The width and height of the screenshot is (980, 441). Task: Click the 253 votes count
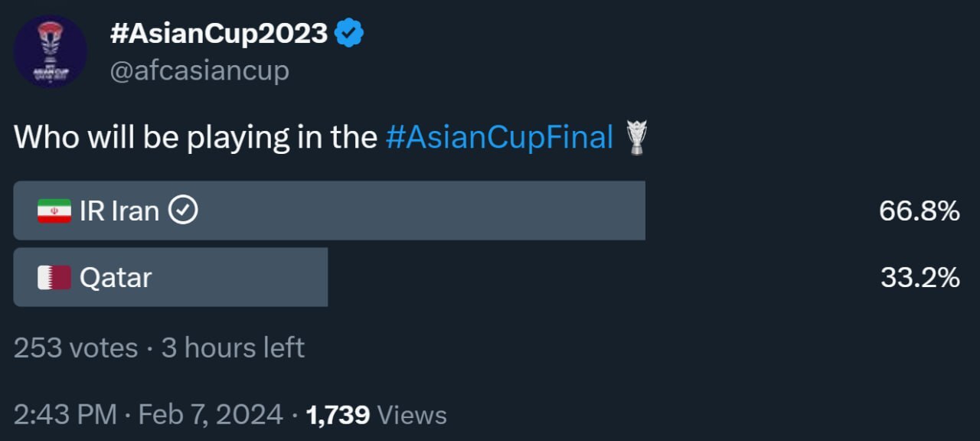(76, 348)
